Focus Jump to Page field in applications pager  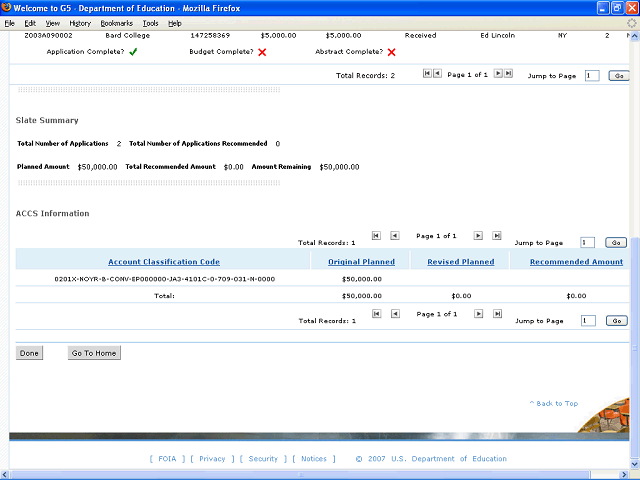pos(592,76)
